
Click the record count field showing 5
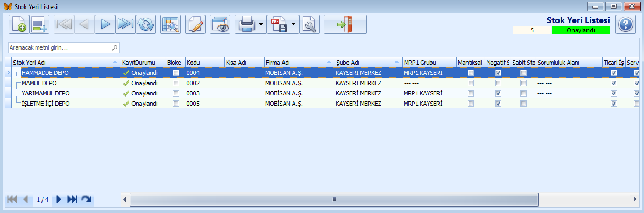click(532, 30)
